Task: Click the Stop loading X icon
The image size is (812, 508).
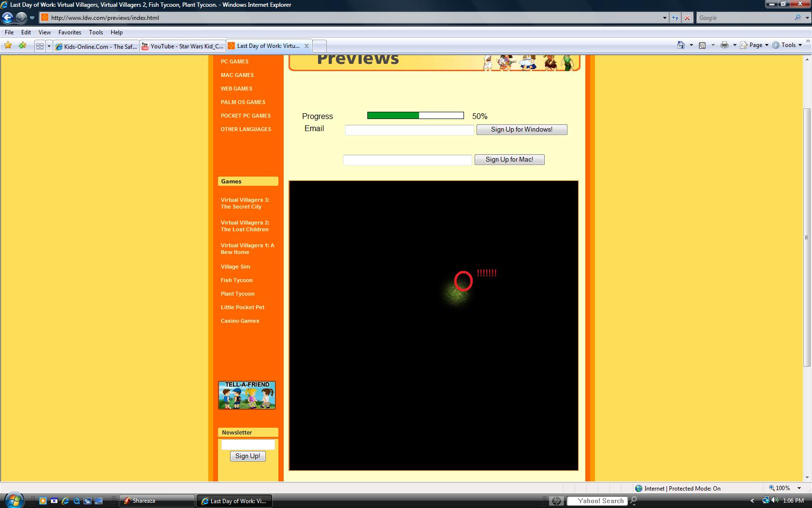Action: pos(687,18)
